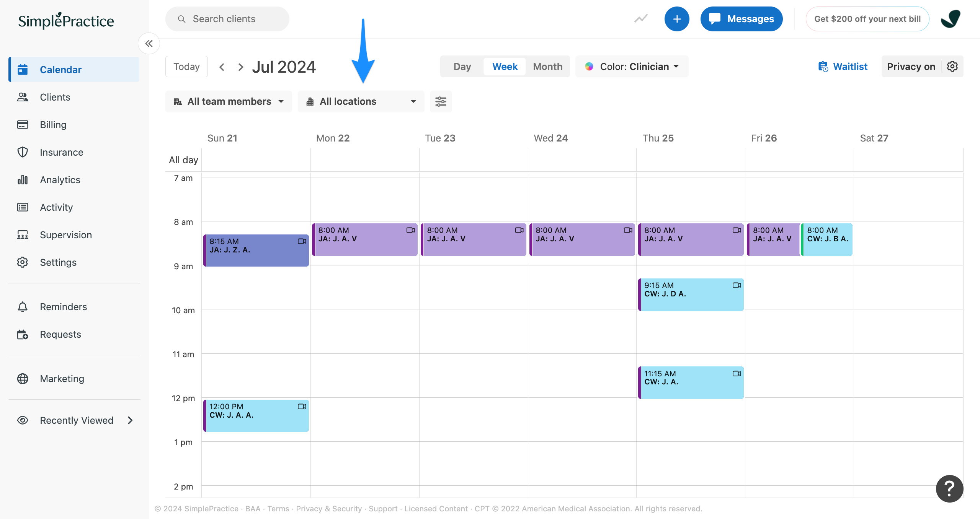Screen dimensions: 980x519
Task: Open the account avatar menu
Action: (951, 19)
